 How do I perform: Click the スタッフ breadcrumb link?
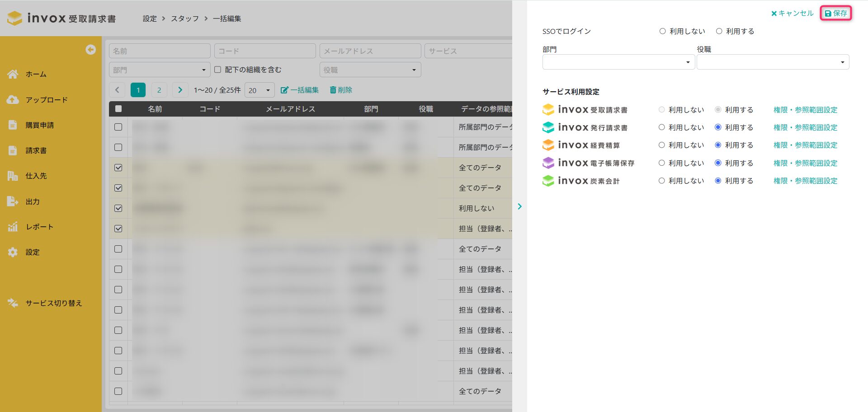185,19
